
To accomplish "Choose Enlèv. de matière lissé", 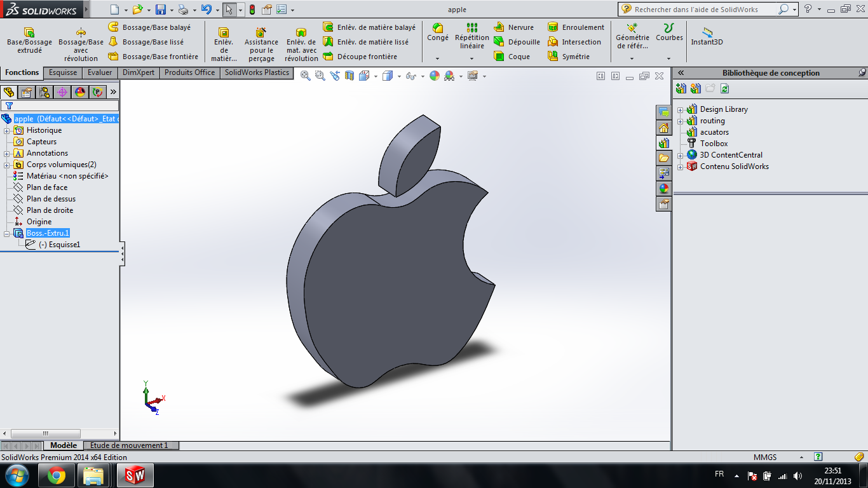I will tap(366, 42).
